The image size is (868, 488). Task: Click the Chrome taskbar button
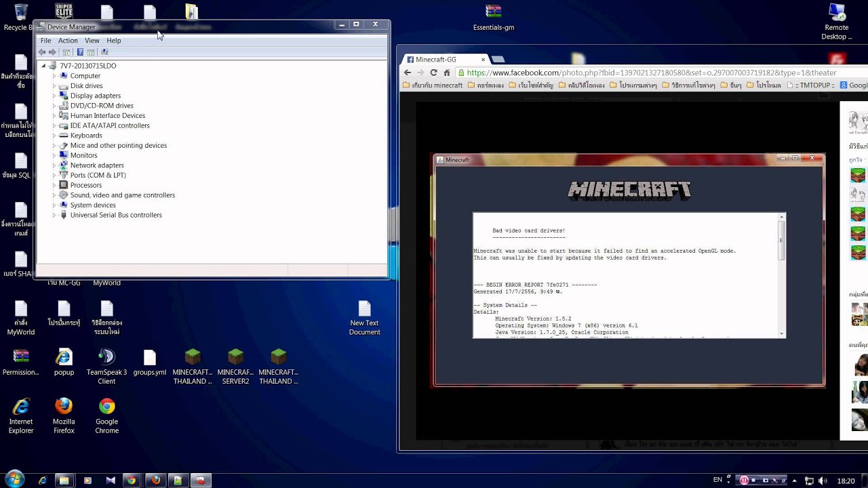point(132,481)
